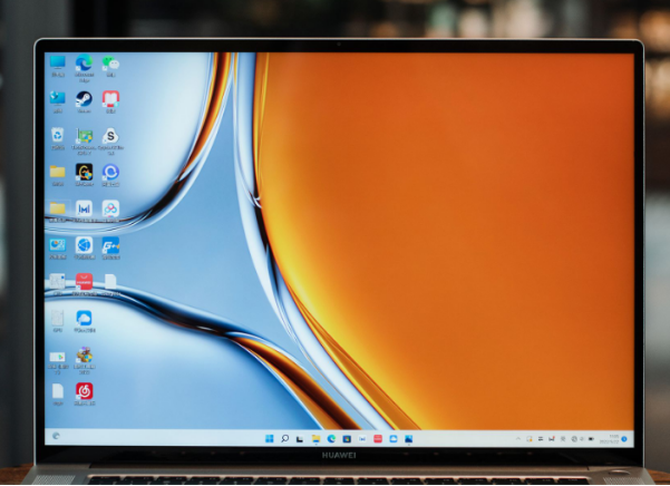The height and width of the screenshot is (486, 670).
Task: Expand the system tray hidden icons chevron
Action: (518, 439)
